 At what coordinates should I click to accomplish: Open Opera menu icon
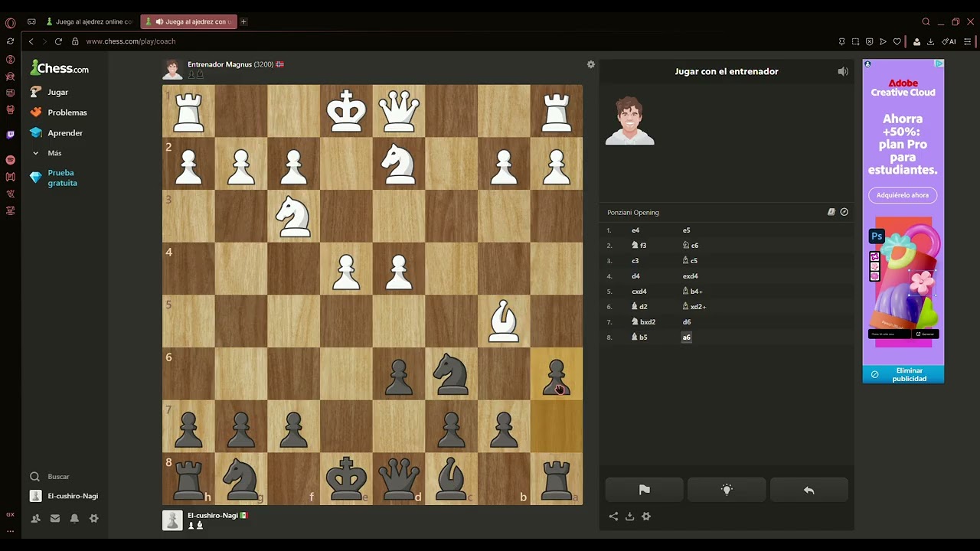click(x=10, y=22)
